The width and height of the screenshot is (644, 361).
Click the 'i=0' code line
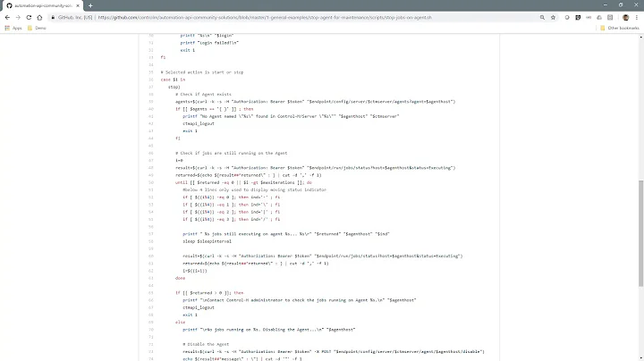tap(179, 161)
